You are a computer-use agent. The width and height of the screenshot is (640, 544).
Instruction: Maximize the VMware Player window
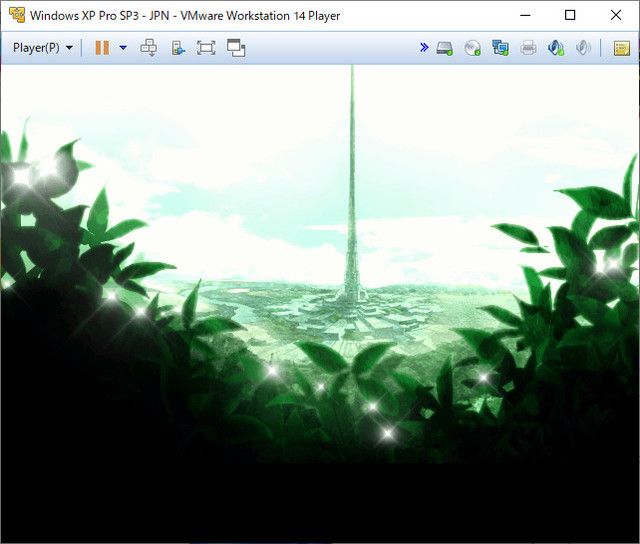(570, 16)
